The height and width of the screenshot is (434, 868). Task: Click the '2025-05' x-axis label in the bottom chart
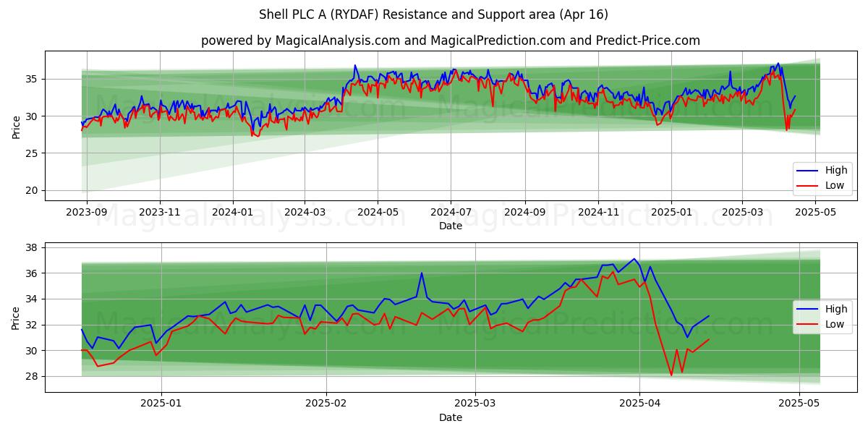(799, 405)
